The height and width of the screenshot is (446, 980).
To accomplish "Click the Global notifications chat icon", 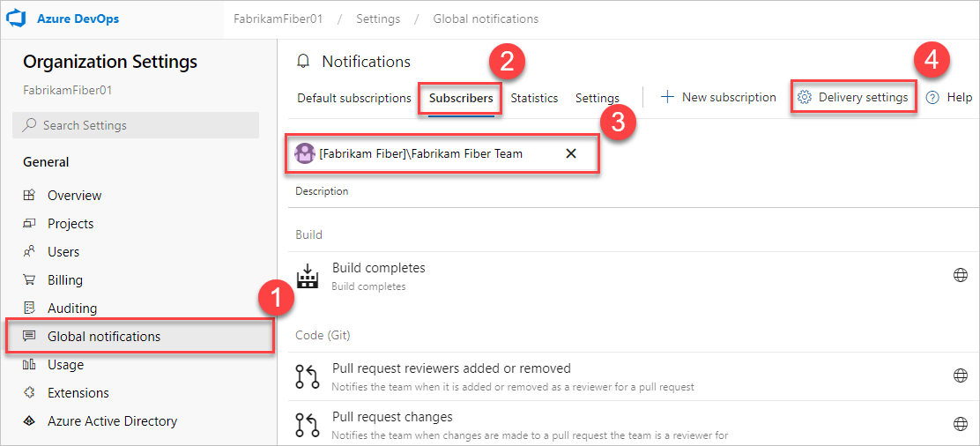I will pyautogui.click(x=29, y=337).
